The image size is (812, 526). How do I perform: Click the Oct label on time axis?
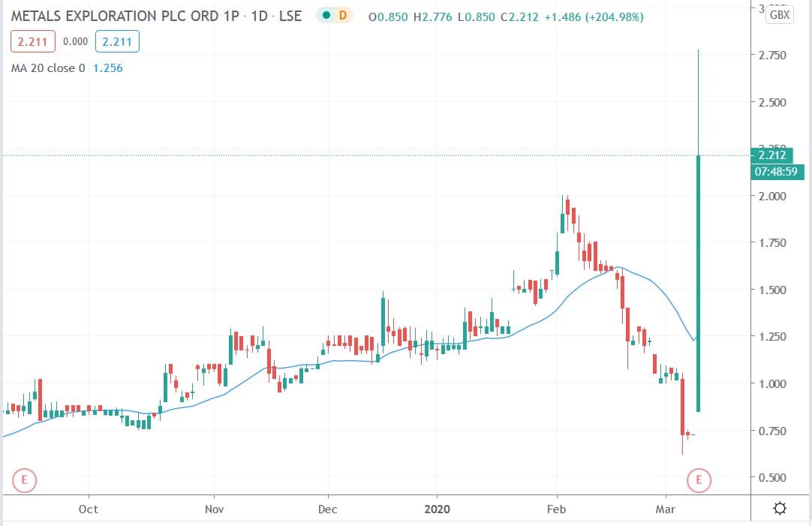[x=89, y=509]
